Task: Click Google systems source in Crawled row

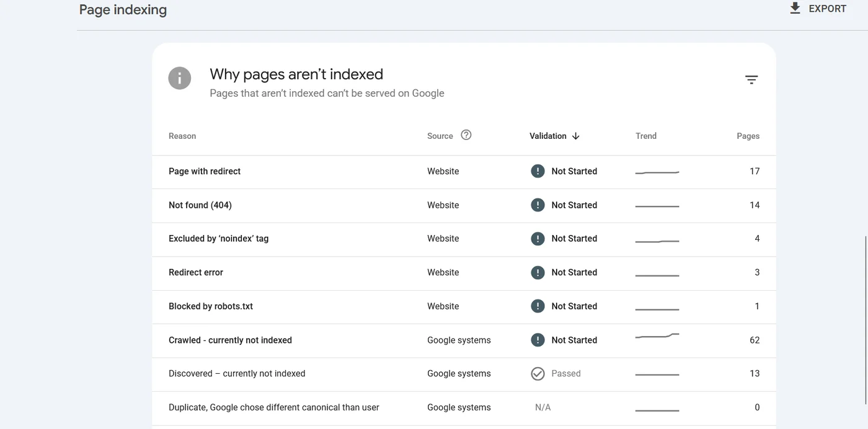Action: [x=459, y=340]
